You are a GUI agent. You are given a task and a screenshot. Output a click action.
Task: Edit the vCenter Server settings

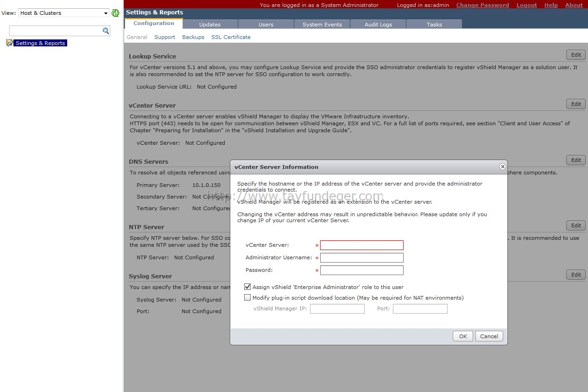576,104
